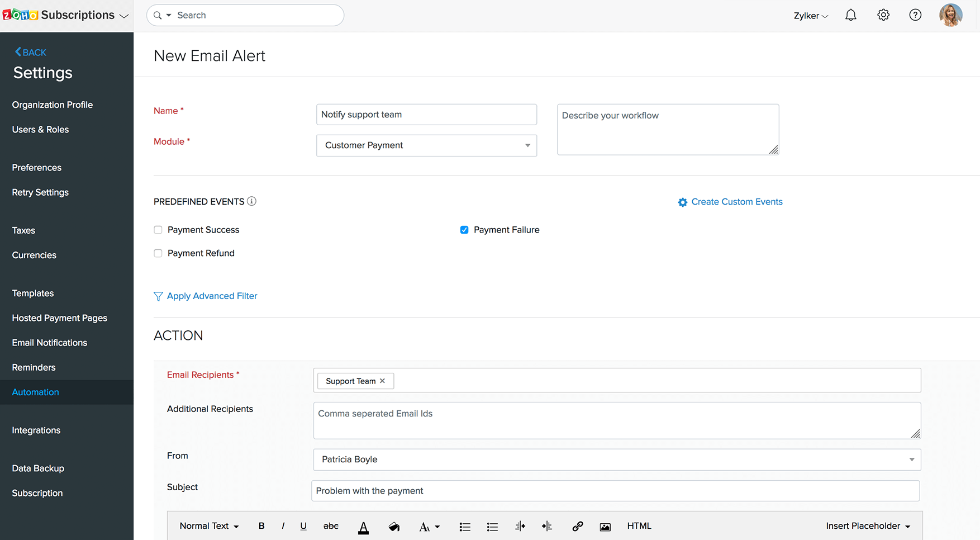The width and height of the screenshot is (980, 540).
Task: Open the From dropdown showing Patricia Boyle
Action: pos(911,460)
